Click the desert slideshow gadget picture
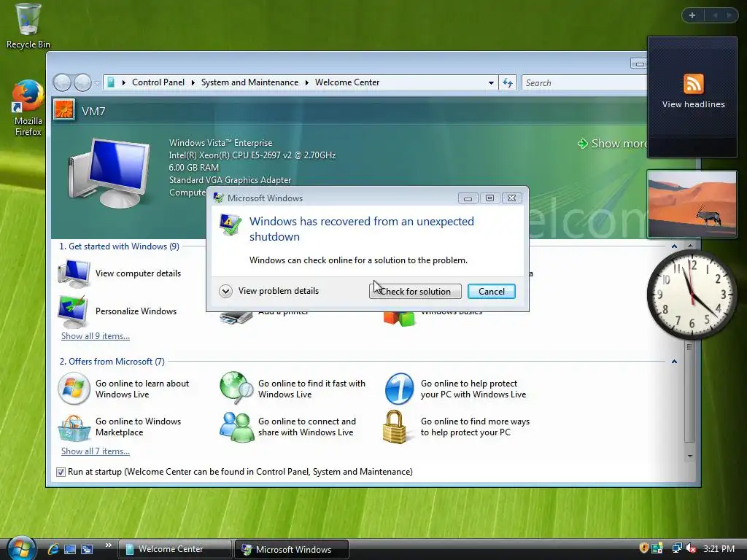This screenshot has height=560, width=747. pyautogui.click(x=692, y=204)
